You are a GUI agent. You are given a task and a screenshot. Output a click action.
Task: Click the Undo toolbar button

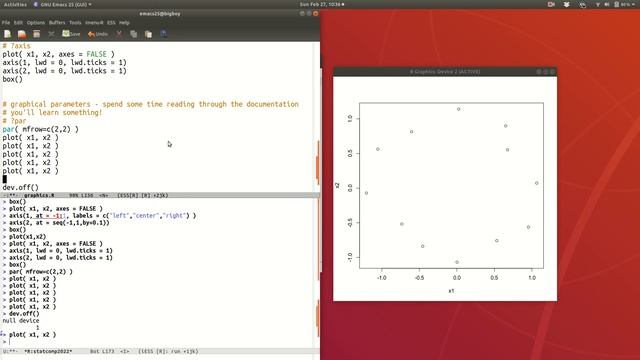click(x=98, y=34)
